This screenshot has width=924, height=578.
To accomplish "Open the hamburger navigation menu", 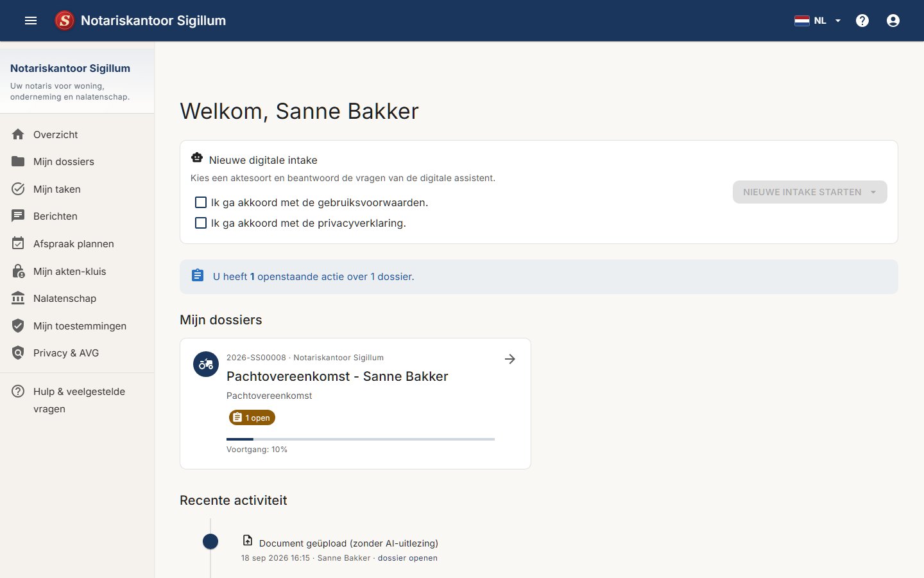I will (31, 21).
